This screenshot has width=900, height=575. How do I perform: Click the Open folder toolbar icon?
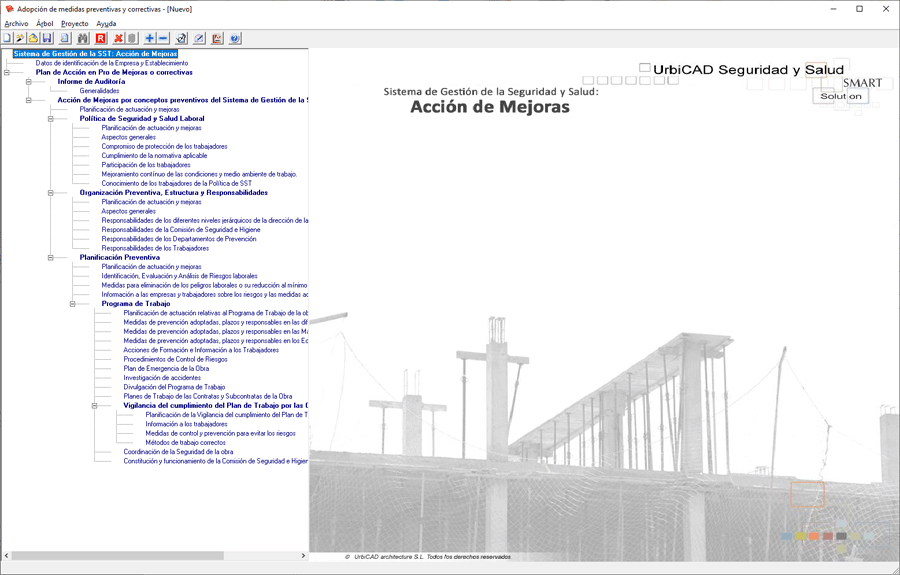[x=33, y=38]
